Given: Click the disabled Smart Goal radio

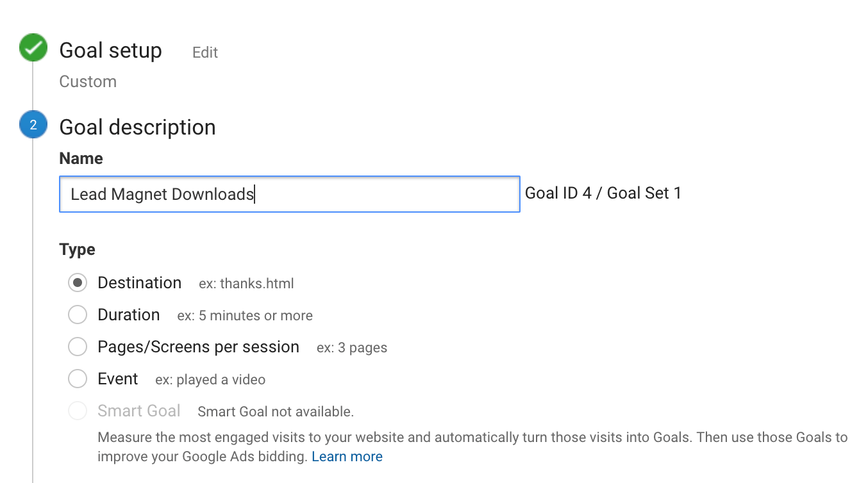Looking at the screenshot, I should [78, 411].
